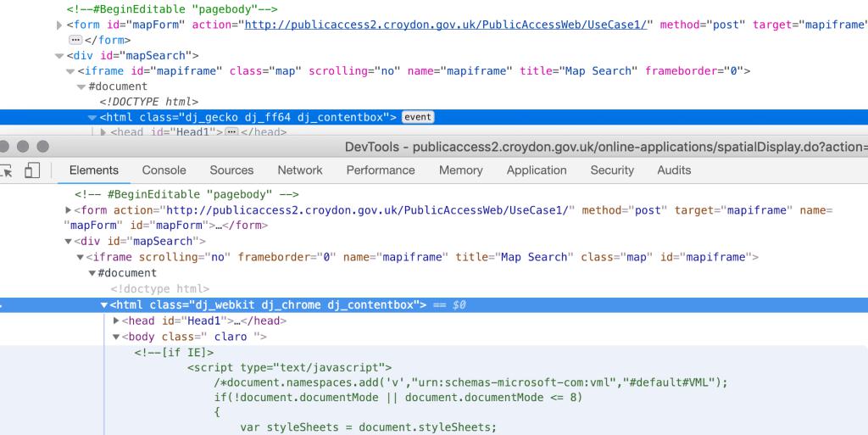Select the script type text/javascript line
The image size is (868, 435).
[290, 367]
